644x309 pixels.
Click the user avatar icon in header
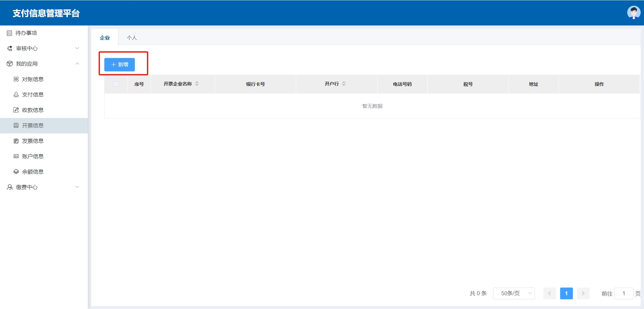(x=633, y=13)
